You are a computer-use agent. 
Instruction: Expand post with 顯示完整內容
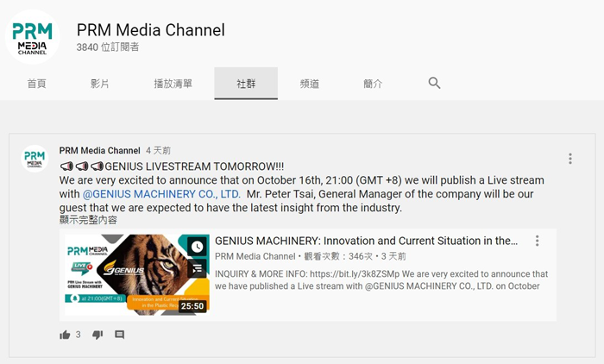[88, 220]
